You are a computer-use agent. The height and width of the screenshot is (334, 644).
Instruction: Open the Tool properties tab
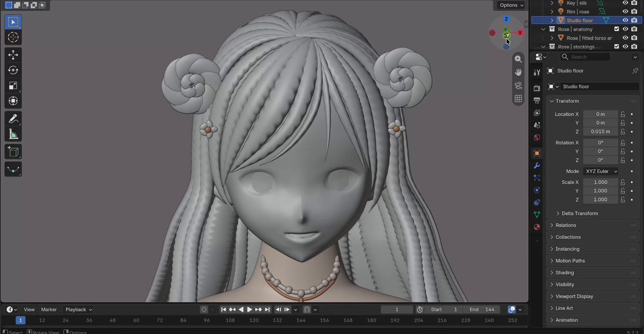click(537, 73)
